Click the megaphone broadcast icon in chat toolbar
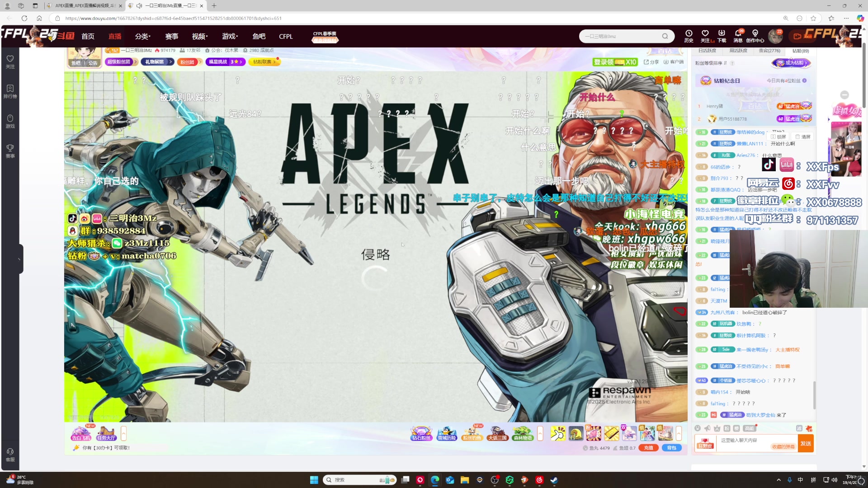The image size is (868, 488). (x=708, y=428)
